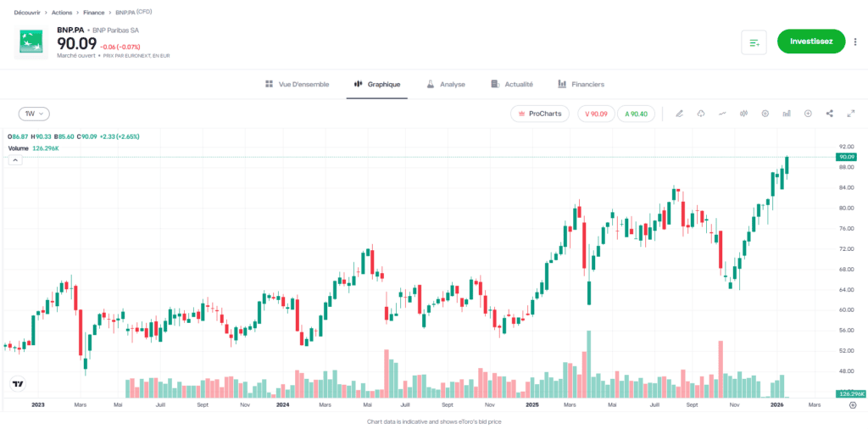Image resolution: width=868 pixels, height=429 pixels.
Task: Click the time axis settings icon
Action: coord(853,405)
